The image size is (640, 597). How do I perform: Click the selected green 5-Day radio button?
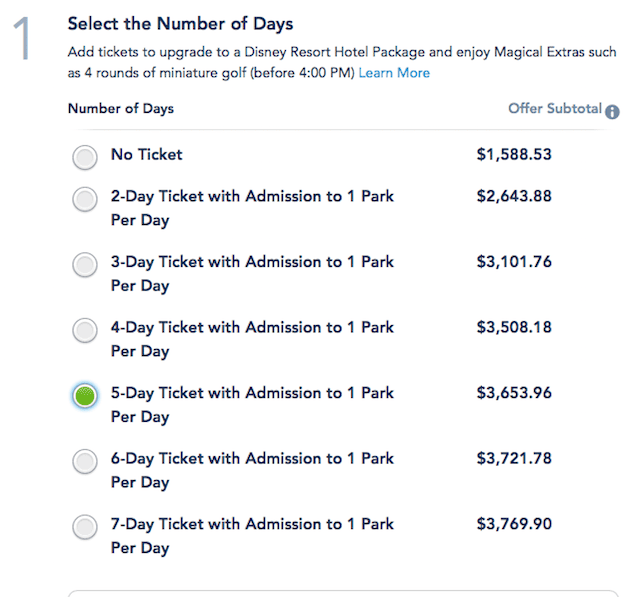(x=85, y=396)
